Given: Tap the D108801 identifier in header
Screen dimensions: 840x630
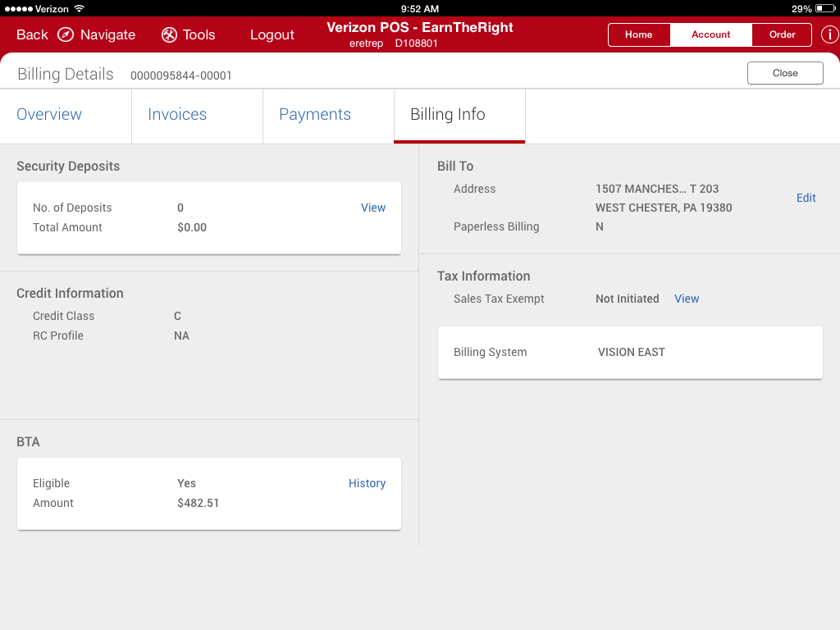Looking at the screenshot, I should pos(416,43).
